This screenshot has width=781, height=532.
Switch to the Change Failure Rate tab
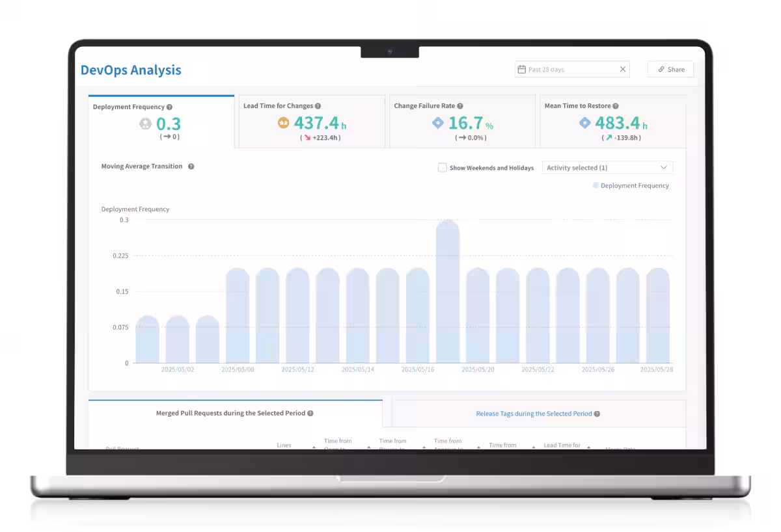click(x=462, y=122)
